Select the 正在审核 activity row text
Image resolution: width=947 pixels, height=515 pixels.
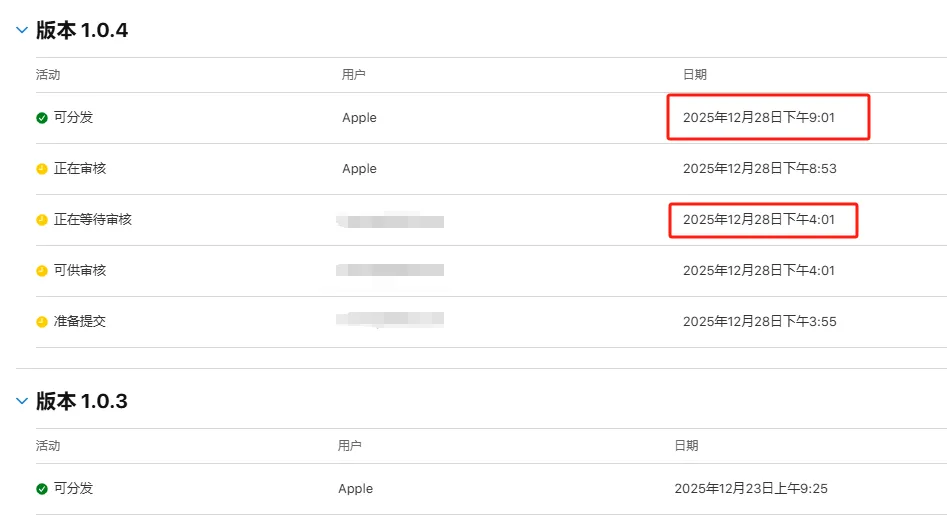point(80,169)
